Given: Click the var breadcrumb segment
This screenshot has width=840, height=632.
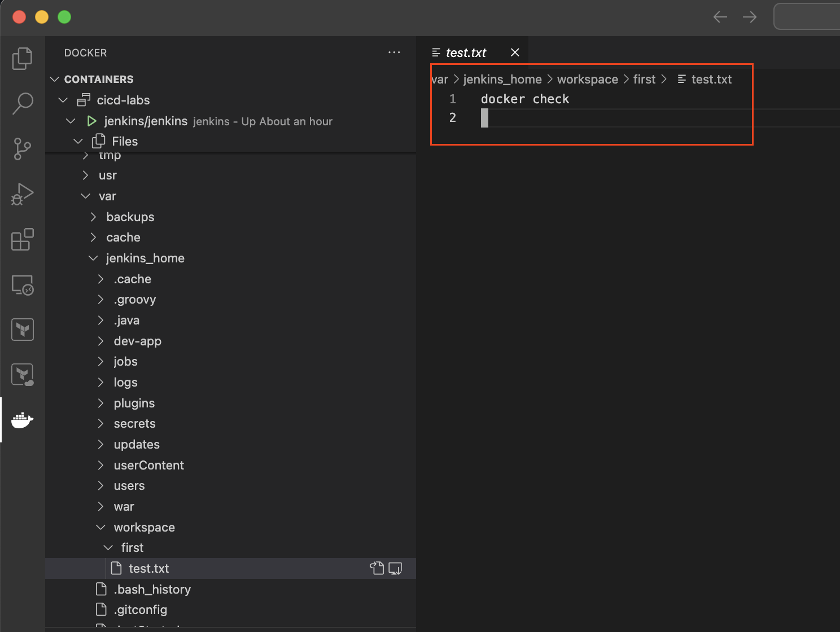Looking at the screenshot, I should pos(440,80).
